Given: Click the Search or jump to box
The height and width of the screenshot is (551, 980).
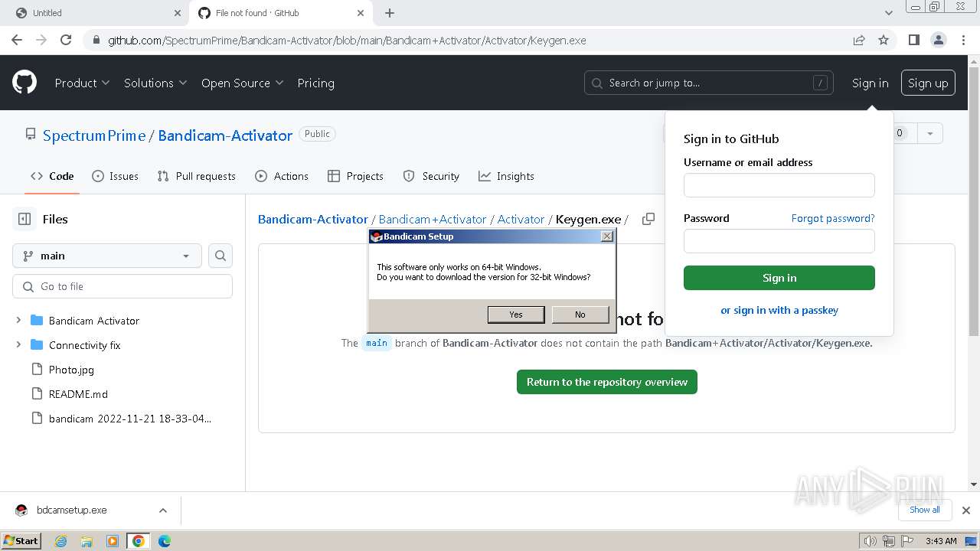Looking at the screenshot, I should click(x=710, y=83).
